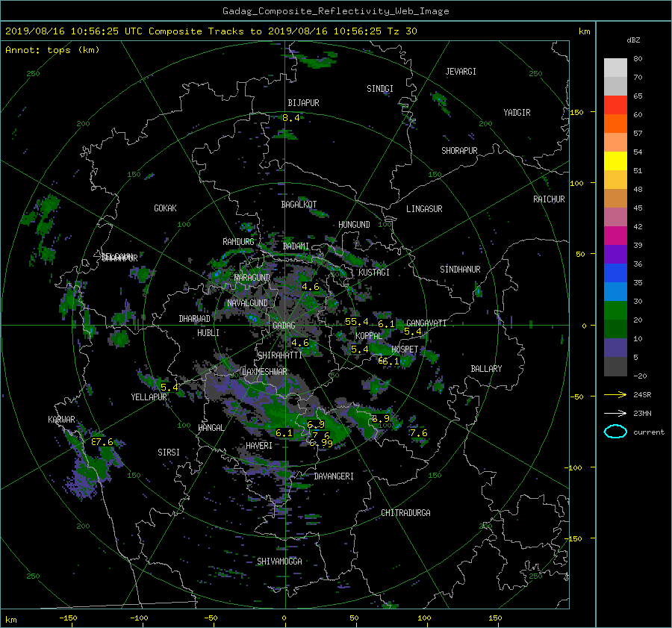Click the RAICHUR city label

(x=549, y=199)
